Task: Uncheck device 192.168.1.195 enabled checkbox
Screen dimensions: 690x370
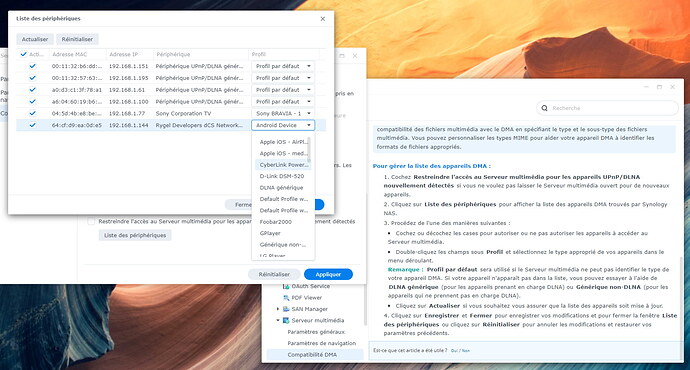Action: pyautogui.click(x=32, y=78)
